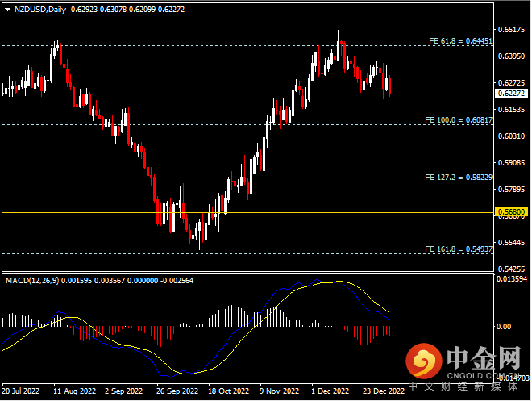The image size is (532, 401).
Task: Click the 20 Jul 2022 date label
Action: click(21, 391)
